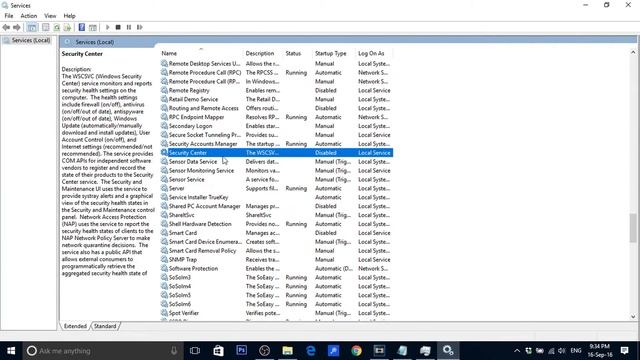Click the Export List toolbar icon
This screenshot has height=360, width=640.
point(67,27)
